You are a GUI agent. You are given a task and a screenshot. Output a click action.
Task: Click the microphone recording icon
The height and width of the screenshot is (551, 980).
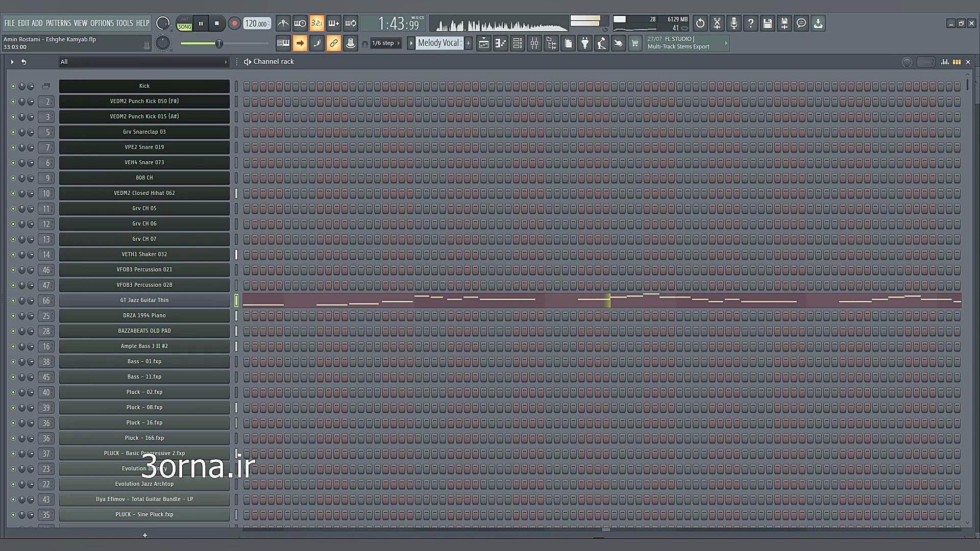pyautogui.click(x=734, y=23)
